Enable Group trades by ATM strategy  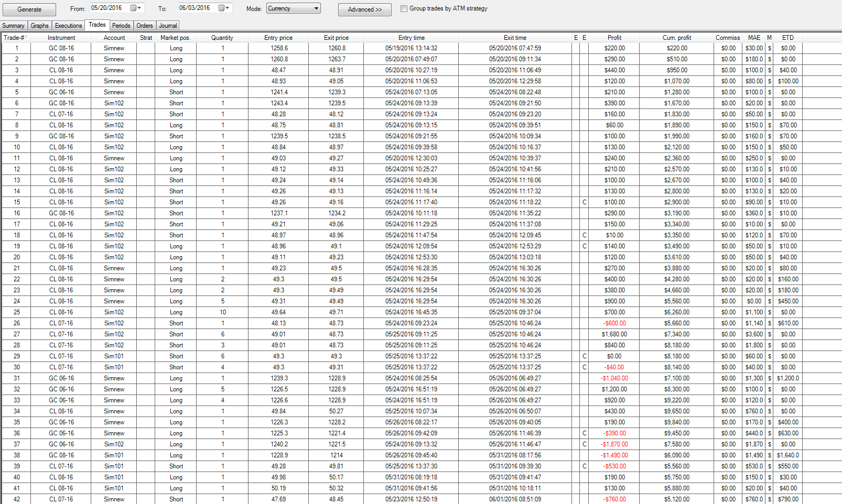[404, 8]
